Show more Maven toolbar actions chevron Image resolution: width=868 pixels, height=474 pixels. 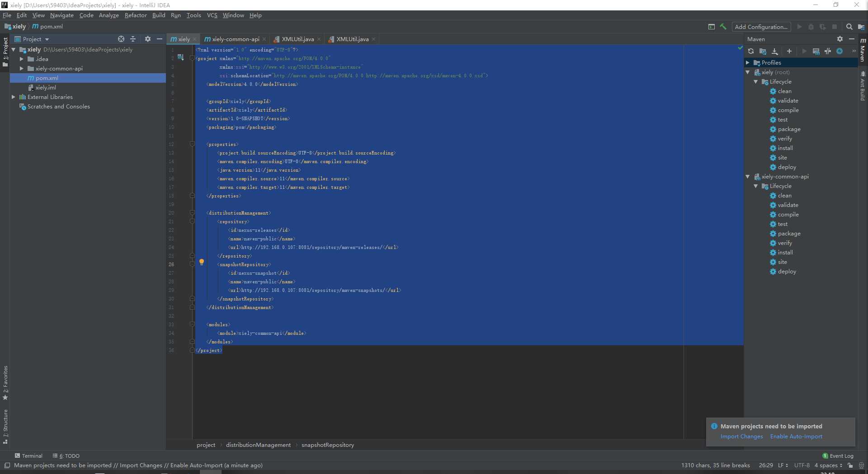[x=854, y=51]
